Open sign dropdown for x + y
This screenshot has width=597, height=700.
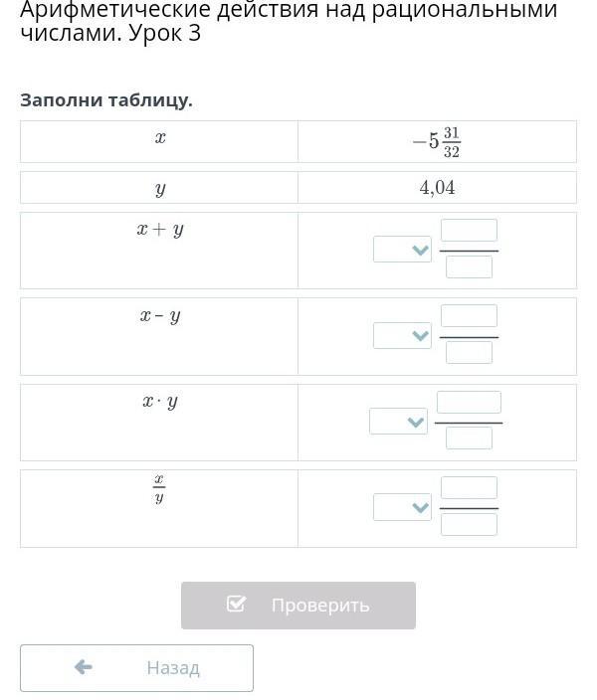(403, 250)
